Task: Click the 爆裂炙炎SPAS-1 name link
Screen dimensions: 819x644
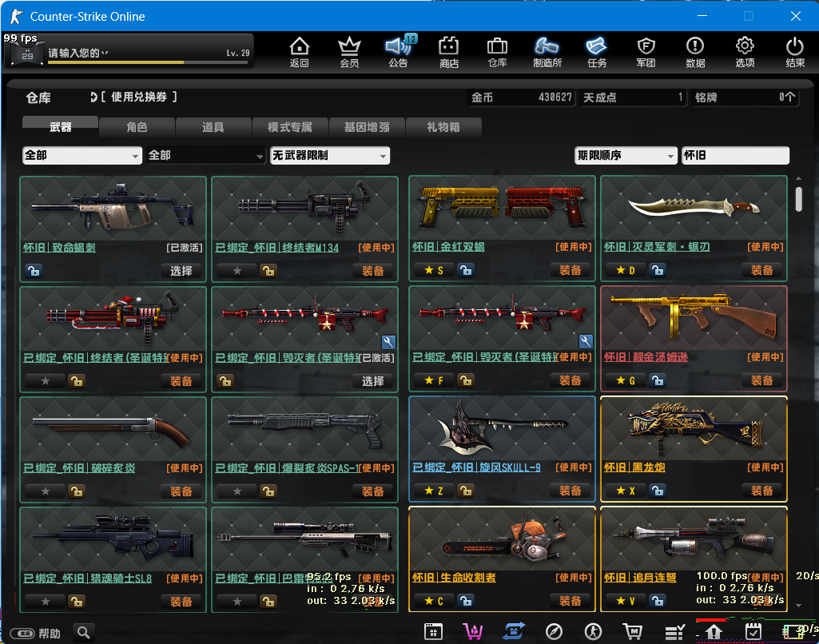Action: 288,468
